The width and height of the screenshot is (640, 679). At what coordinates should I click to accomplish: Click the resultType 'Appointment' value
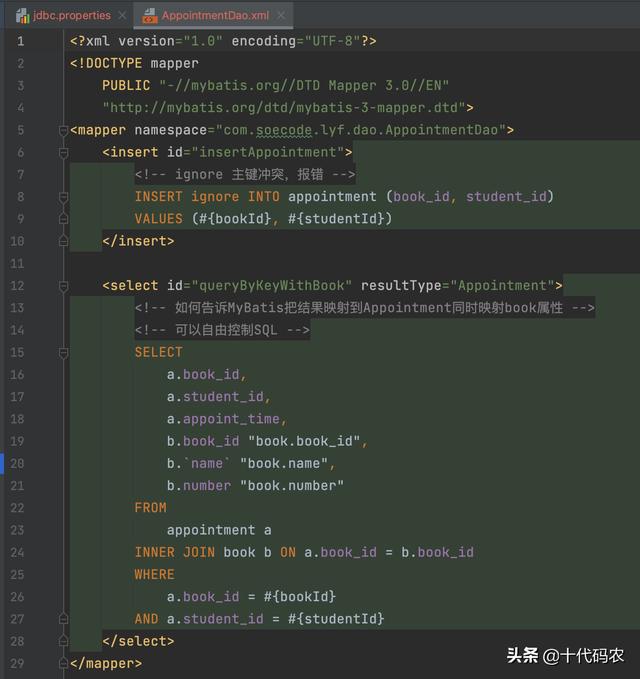(502, 286)
